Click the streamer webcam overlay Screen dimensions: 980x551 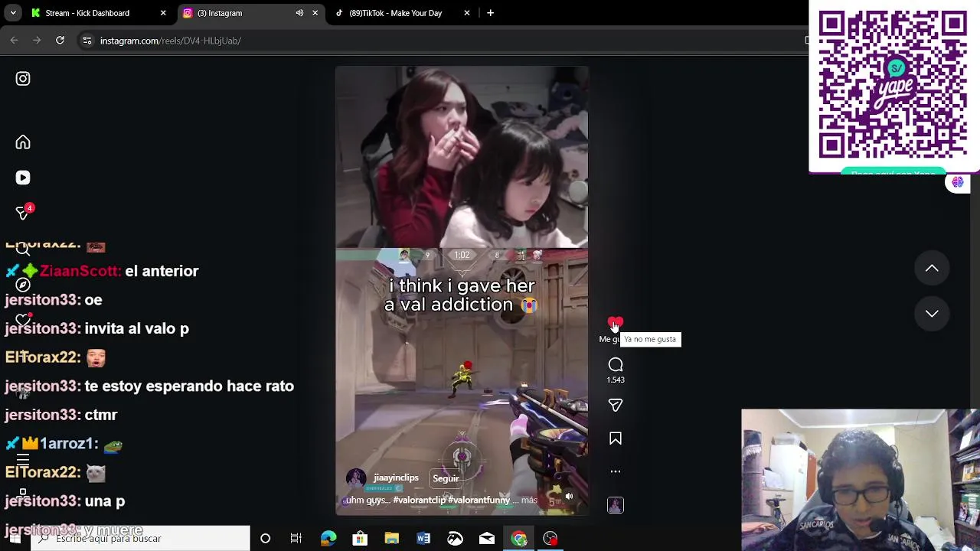(861, 480)
